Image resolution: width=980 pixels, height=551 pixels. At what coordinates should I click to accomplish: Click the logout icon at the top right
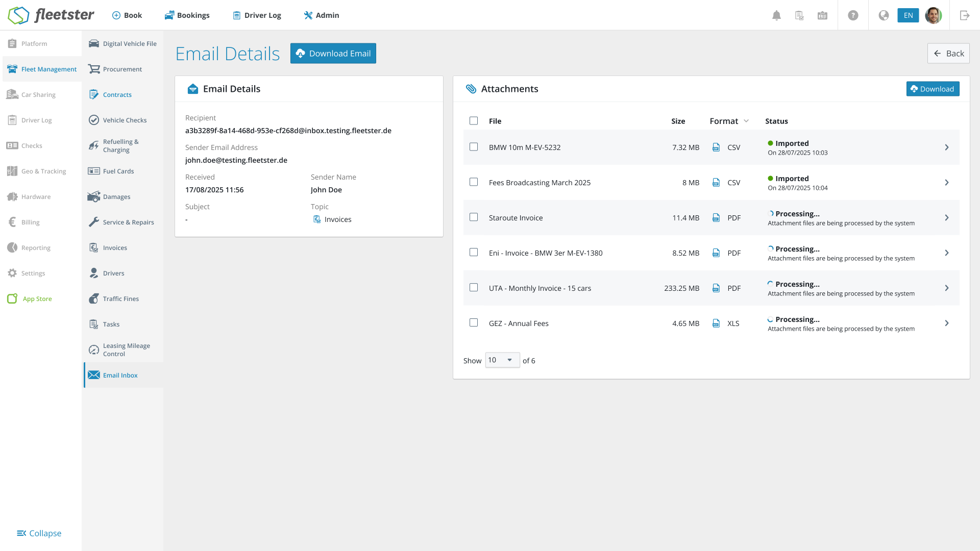coord(964,15)
